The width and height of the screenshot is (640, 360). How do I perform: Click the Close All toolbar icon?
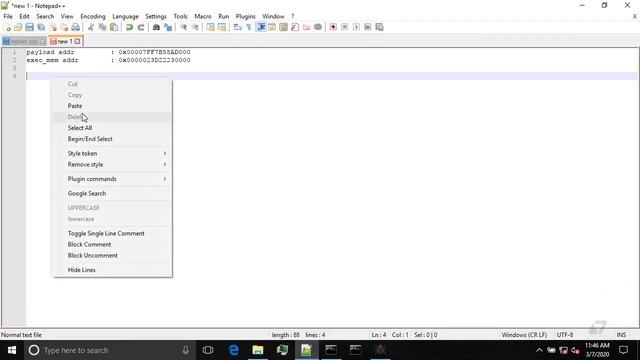[x=64, y=27]
